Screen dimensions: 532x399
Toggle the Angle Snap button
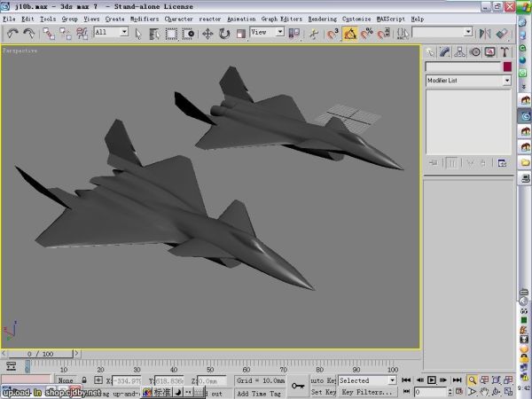349,34
